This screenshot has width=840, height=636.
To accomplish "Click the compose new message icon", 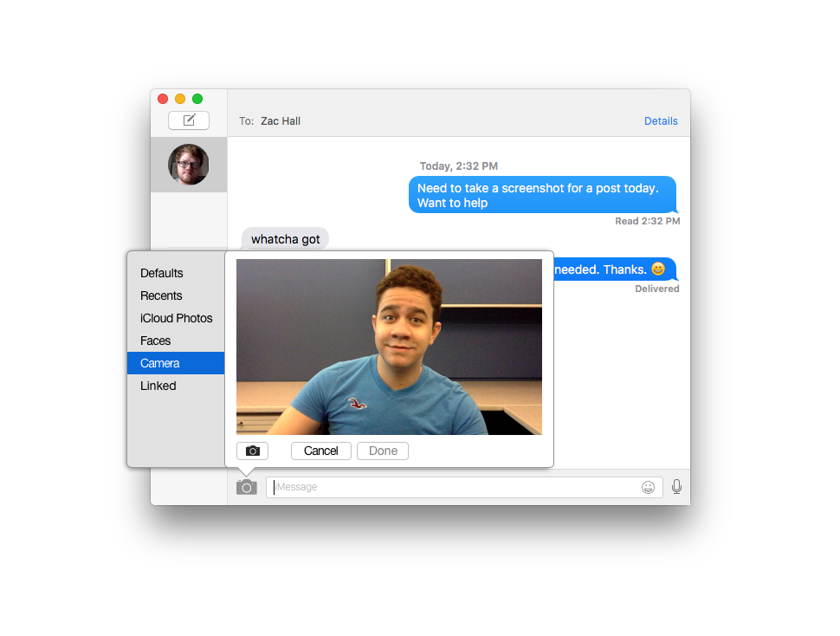I will 189,120.
